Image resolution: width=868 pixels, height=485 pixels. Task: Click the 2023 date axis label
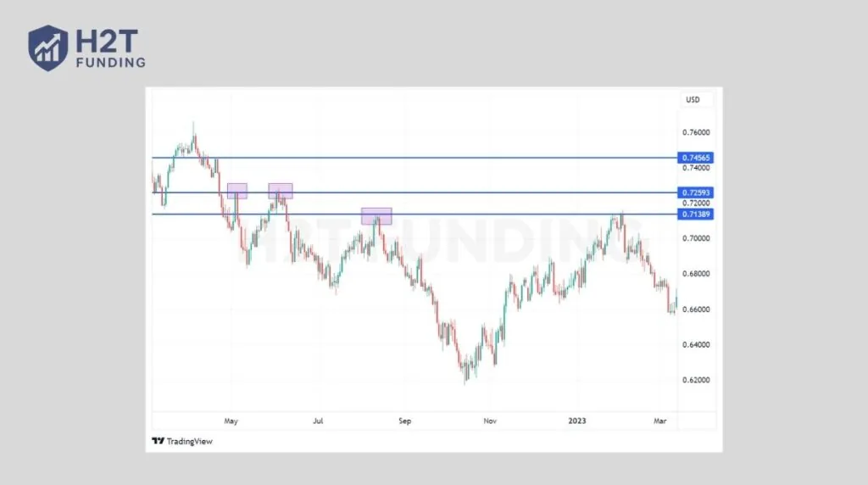pos(576,421)
